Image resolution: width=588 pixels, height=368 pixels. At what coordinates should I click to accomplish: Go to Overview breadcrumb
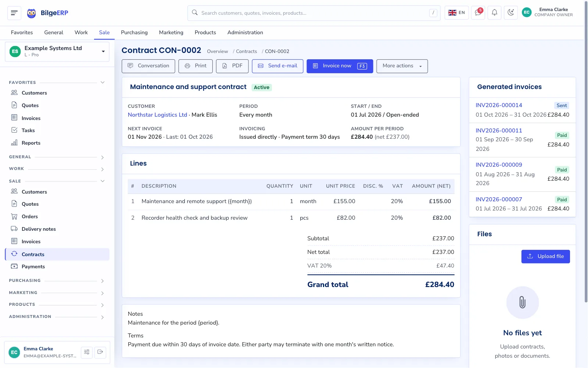point(217,52)
